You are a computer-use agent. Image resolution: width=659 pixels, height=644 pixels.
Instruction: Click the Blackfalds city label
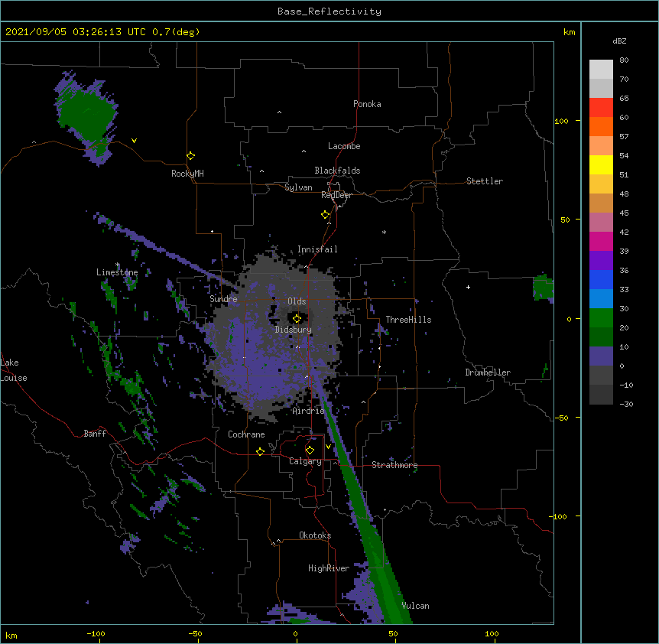point(337,171)
